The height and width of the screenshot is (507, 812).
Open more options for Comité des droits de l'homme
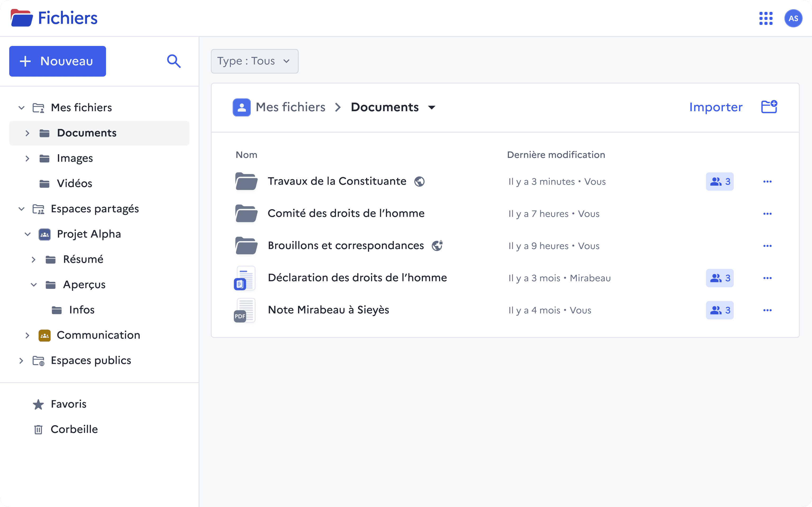767,214
